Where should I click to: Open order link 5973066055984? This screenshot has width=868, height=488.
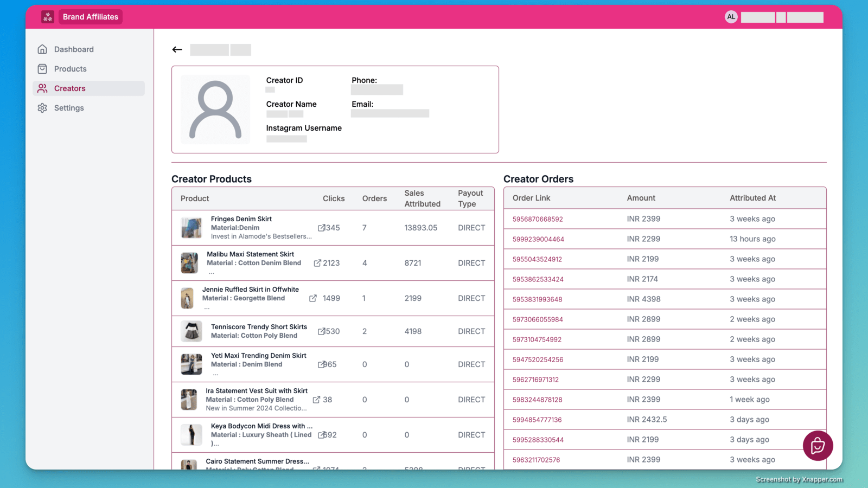tap(538, 319)
